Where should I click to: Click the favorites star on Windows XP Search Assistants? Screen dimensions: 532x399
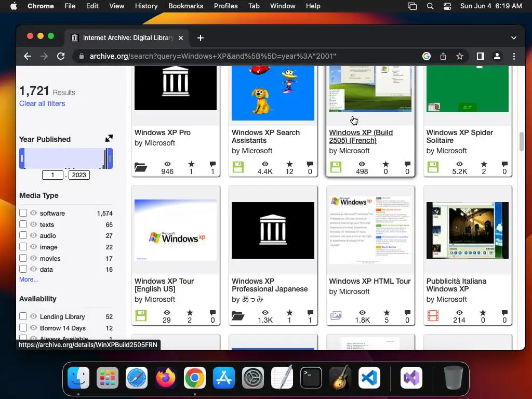pos(289,164)
